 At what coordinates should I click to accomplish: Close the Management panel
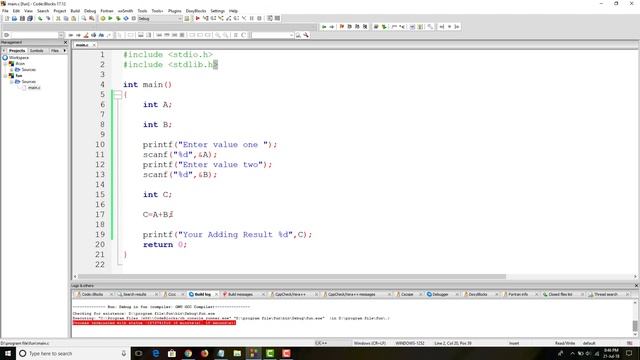pyautogui.click(x=66, y=42)
